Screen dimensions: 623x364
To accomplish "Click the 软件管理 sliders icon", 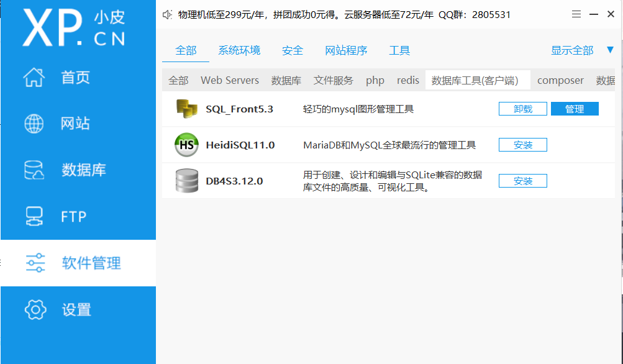I will tap(35, 263).
